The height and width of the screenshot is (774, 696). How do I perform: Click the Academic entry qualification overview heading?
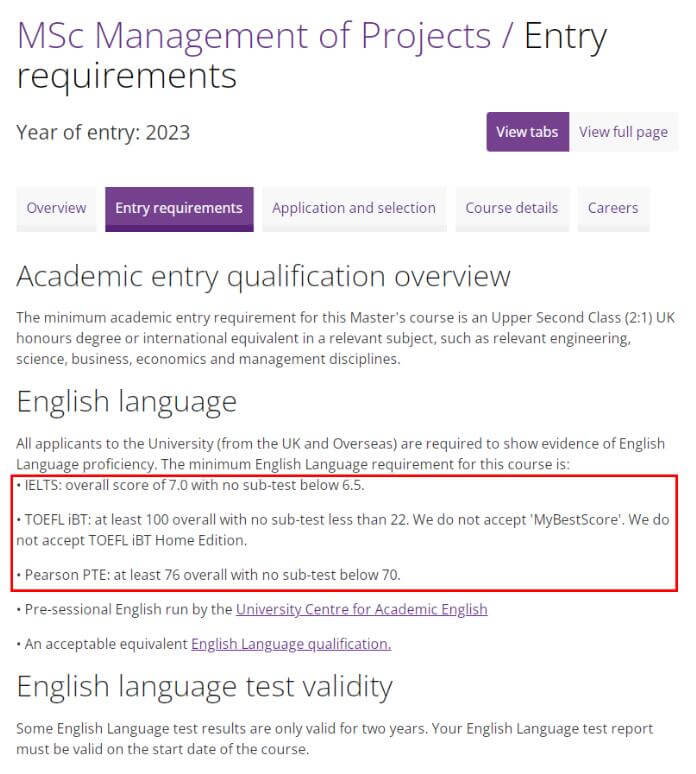264,276
